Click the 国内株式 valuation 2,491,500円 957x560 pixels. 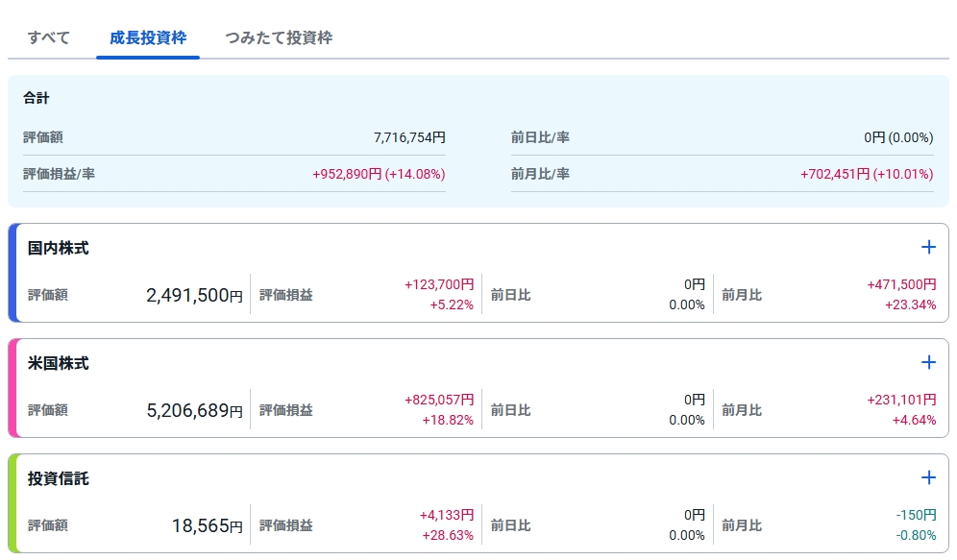[194, 296]
